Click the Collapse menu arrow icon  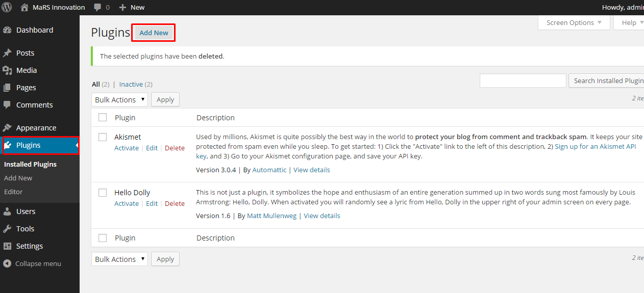(7, 263)
